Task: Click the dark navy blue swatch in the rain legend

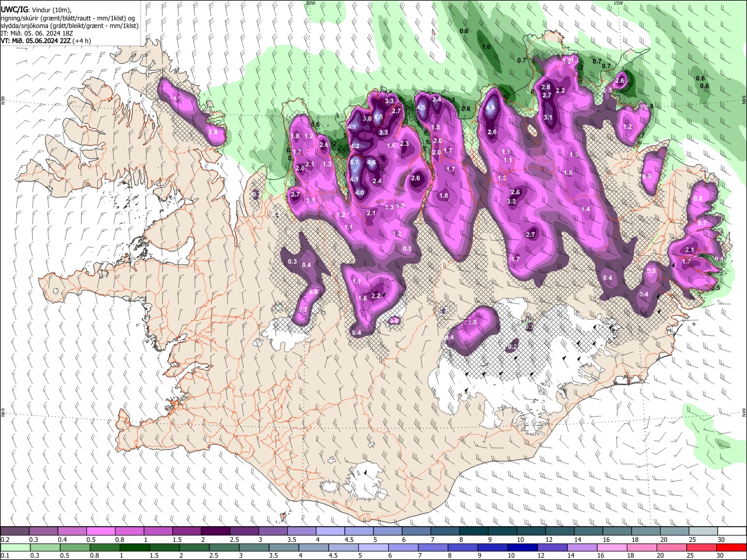Action: pyautogui.click(x=522, y=547)
